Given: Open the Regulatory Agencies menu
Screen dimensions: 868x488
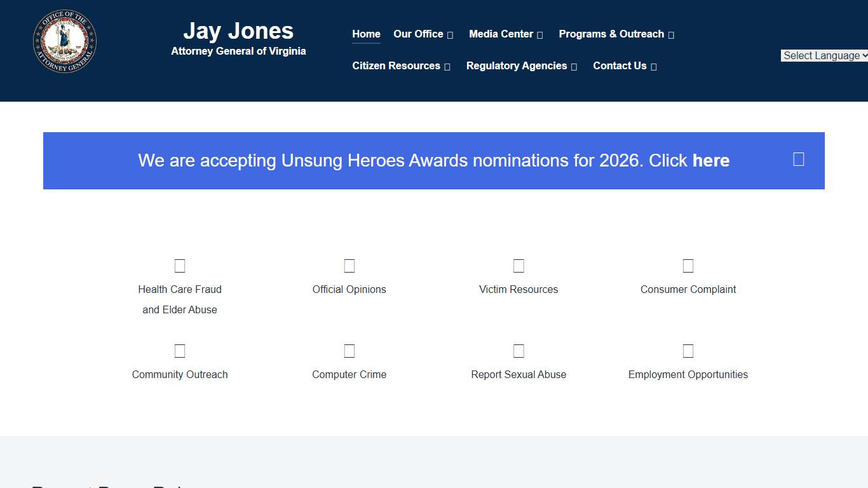Looking at the screenshot, I should pos(521,66).
